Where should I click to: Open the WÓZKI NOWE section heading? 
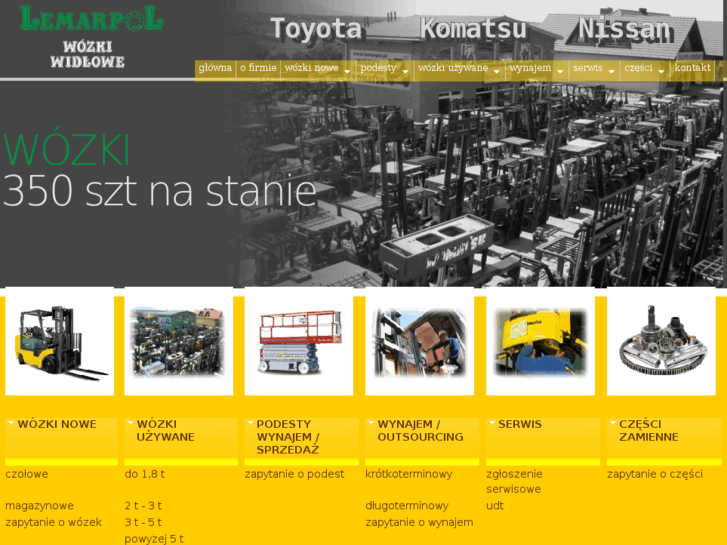[57, 424]
